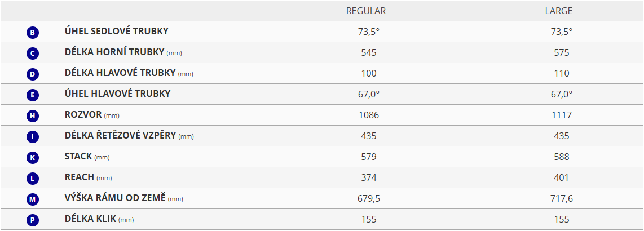This screenshot has width=644, height=231.
Task: Click the blue C circle icon
Action: pos(33,54)
